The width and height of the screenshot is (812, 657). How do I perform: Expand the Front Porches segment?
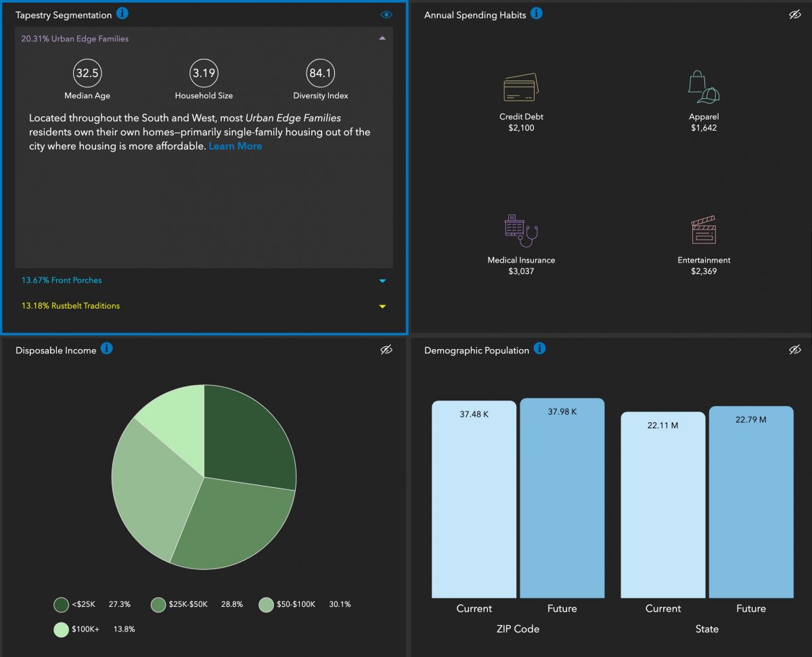382,281
